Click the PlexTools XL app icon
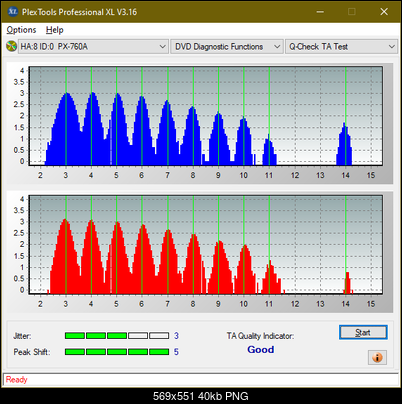 pos(13,12)
